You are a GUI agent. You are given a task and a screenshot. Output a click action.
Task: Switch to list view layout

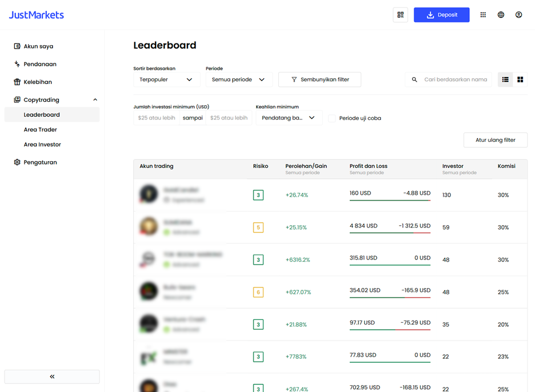point(505,79)
